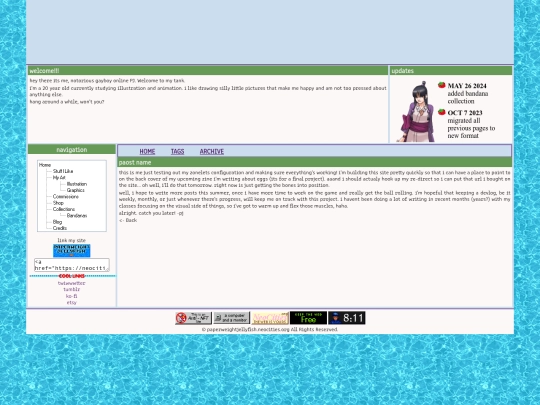Click the blue site link button image
This screenshot has width=540, height=405.
[72, 250]
